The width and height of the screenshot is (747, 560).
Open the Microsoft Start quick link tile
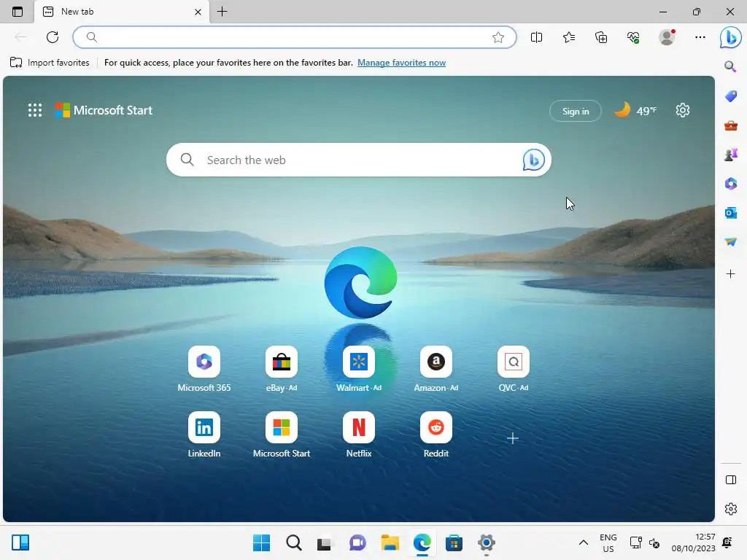pos(282,435)
